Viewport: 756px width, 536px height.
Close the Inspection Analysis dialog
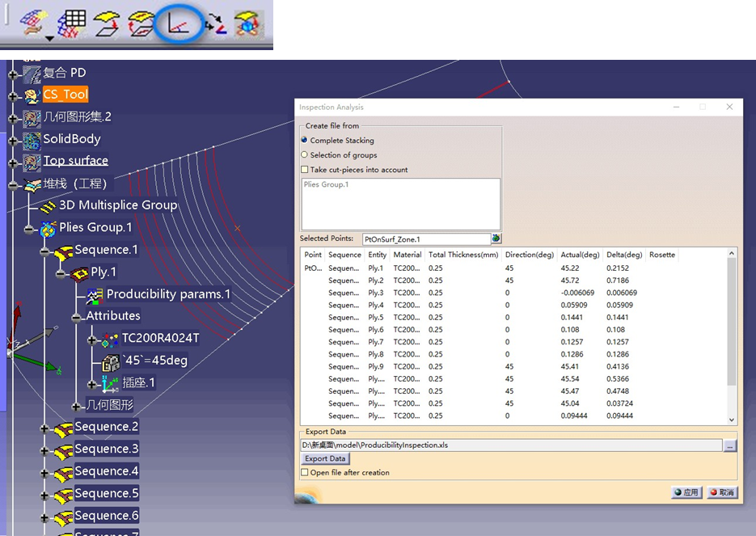729,107
